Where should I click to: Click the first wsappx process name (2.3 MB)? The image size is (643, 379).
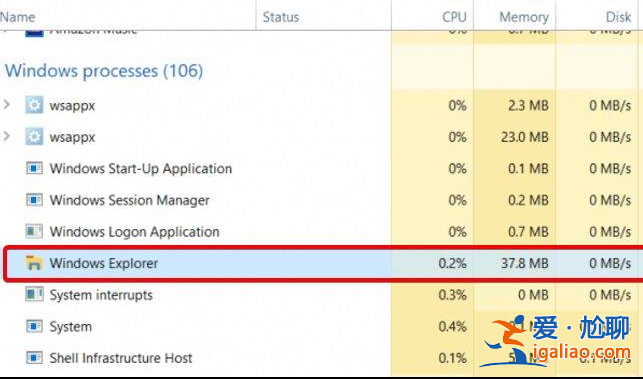(x=72, y=106)
